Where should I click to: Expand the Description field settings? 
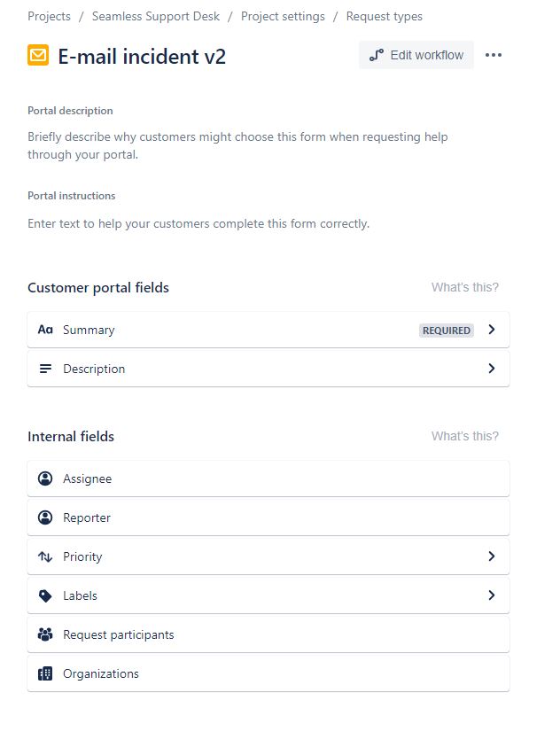click(492, 369)
